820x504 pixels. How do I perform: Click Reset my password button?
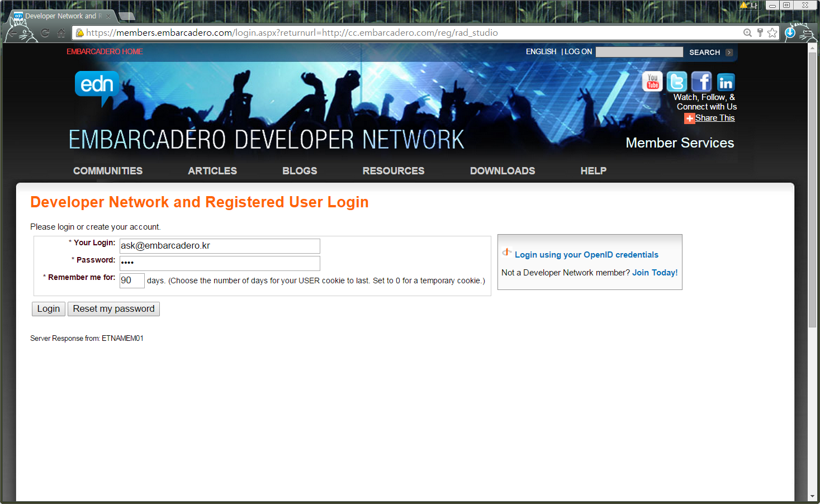[x=113, y=309]
